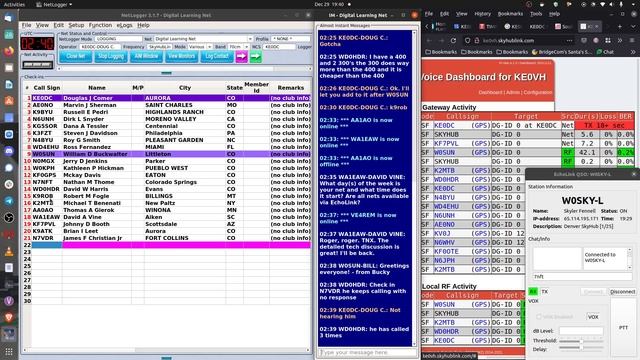Open Firefox Tools menu

pos(536,14)
